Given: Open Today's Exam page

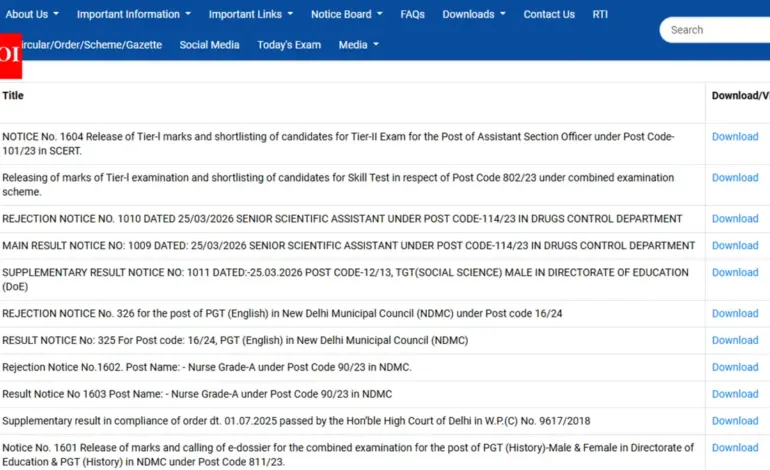Looking at the screenshot, I should tap(289, 45).
